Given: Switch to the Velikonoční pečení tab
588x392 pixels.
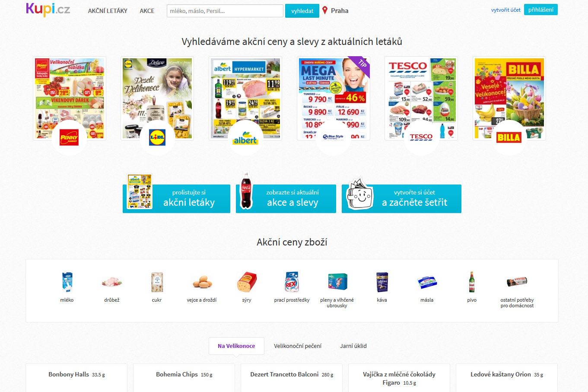Looking at the screenshot, I should (x=298, y=346).
